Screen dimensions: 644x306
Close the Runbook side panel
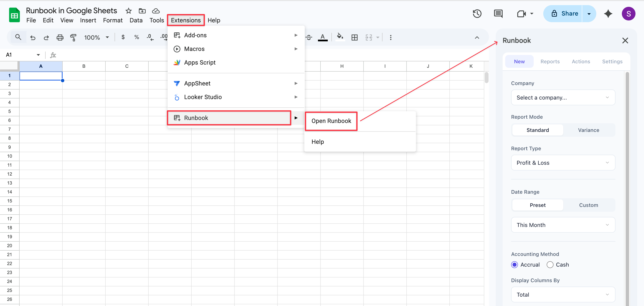tap(625, 40)
